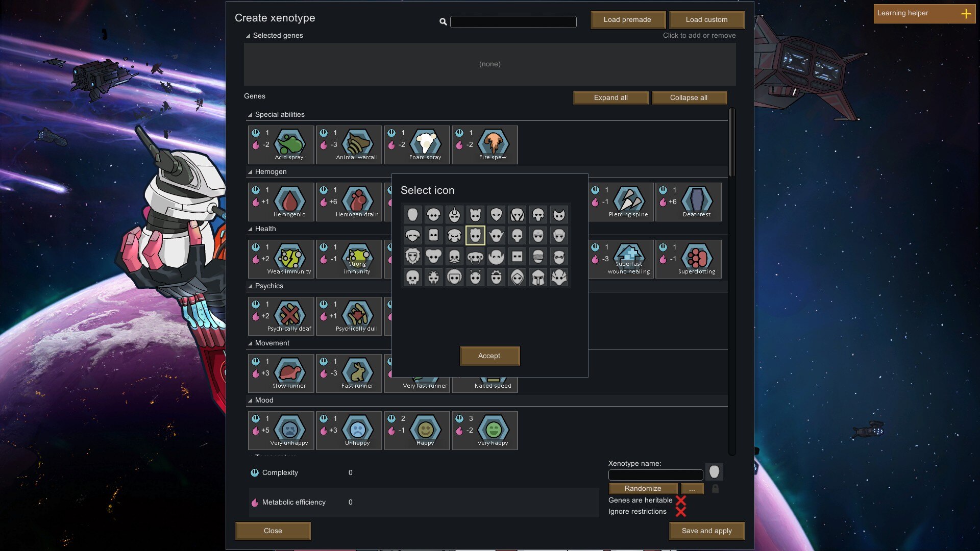Add the Piercing spine gene
Screen dimensions: 980x551
pos(621,202)
